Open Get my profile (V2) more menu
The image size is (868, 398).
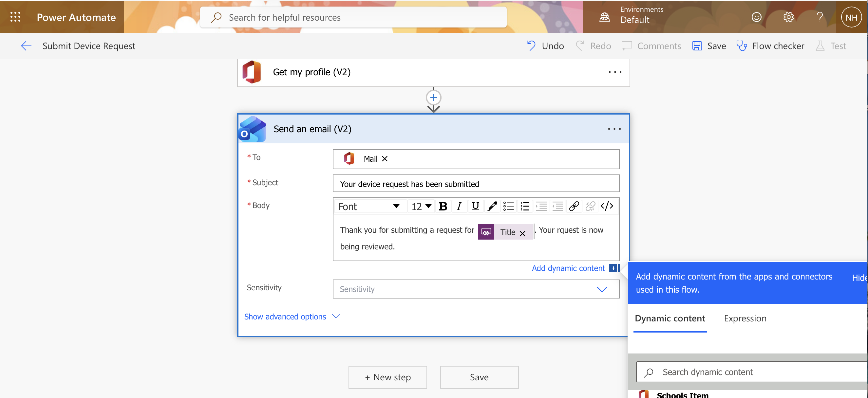[x=615, y=72]
